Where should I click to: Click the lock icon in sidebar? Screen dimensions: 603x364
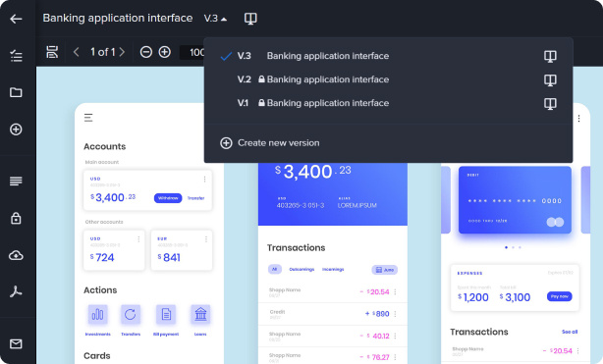click(16, 218)
